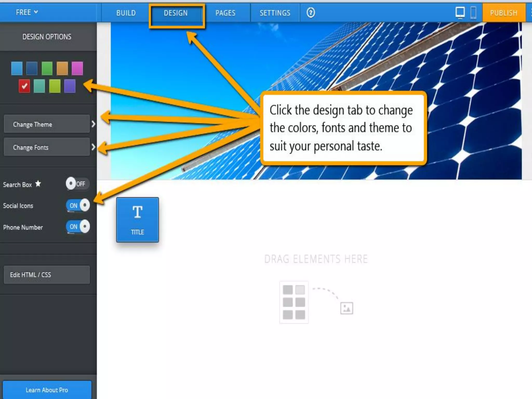Switch to desktop preview icon
The image size is (532, 399).
coord(460,12)
